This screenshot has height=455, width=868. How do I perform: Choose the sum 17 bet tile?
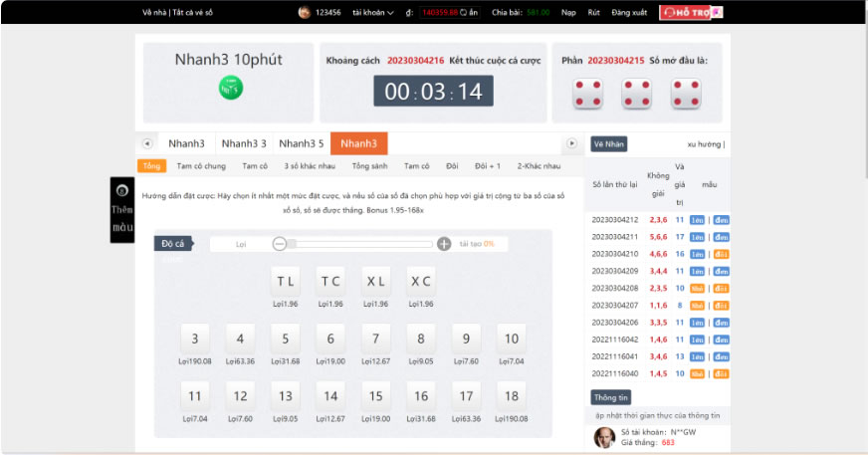pos(466,396)
